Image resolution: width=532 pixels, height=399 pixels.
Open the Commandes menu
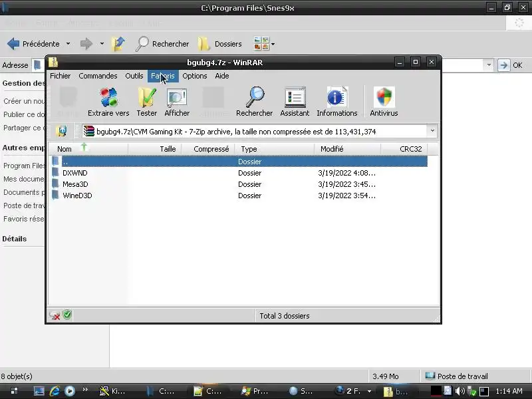(x=98, y=76)
